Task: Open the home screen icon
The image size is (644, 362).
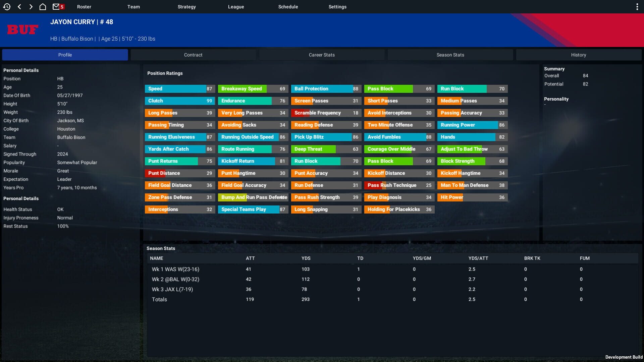Action: point(43,7)
